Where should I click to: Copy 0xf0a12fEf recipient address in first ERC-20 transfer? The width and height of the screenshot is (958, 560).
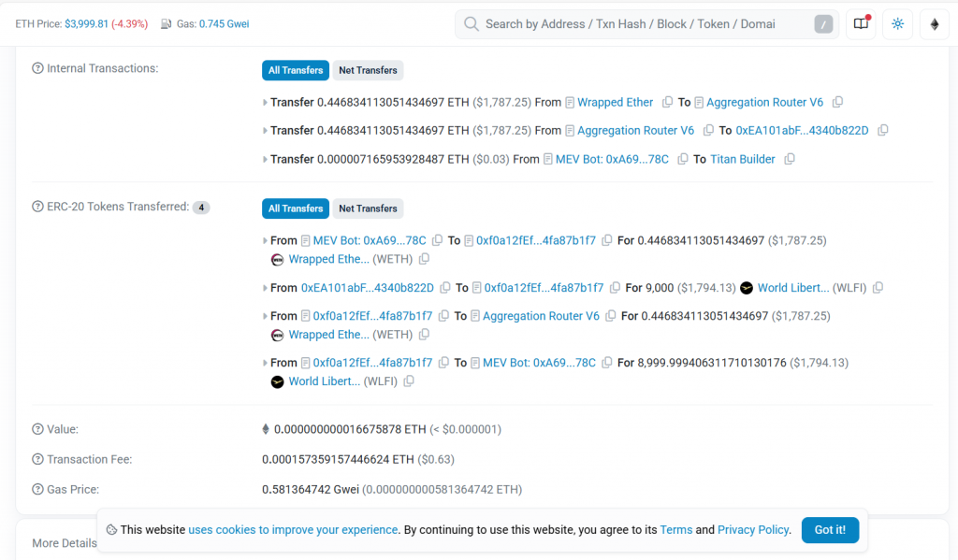(x=606, y=240)
